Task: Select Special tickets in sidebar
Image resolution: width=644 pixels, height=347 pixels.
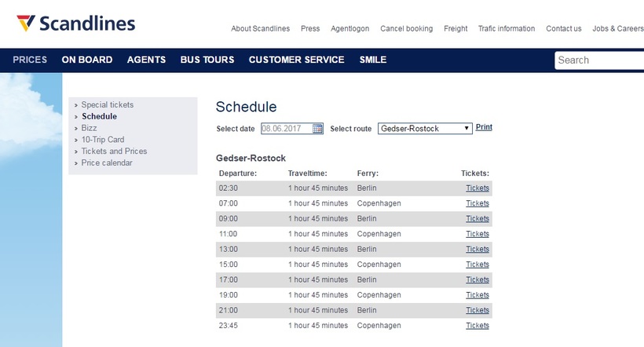Action: 107,104
